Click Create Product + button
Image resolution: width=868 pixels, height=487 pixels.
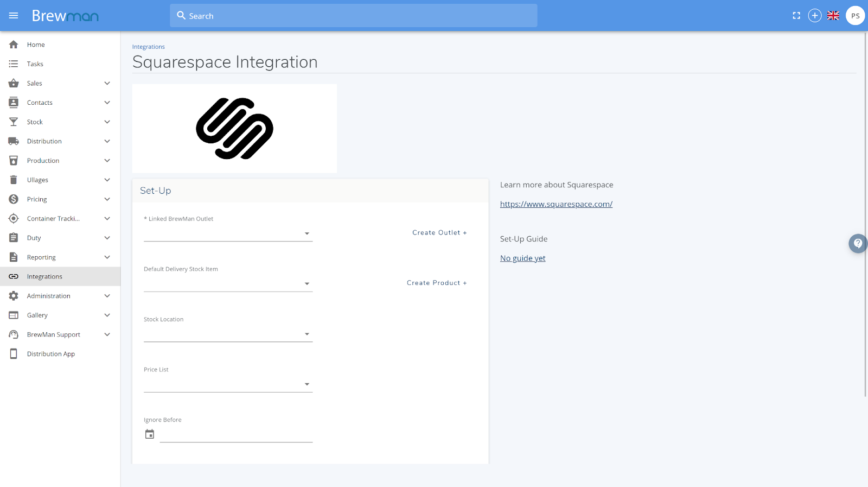[x=437, y=283]
